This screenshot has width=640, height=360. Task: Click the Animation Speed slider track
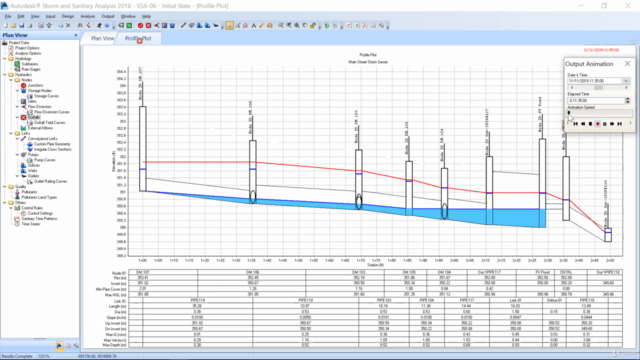click(600, 113)
